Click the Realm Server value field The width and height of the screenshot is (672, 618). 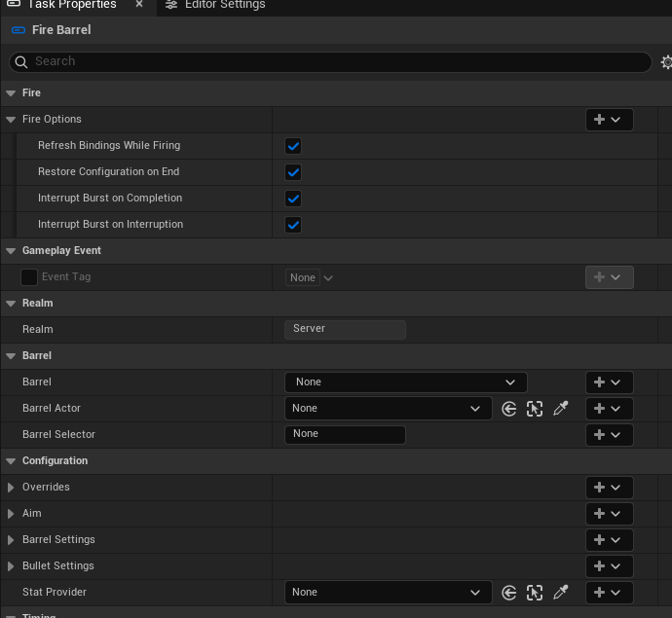click(x=345, y=329)
